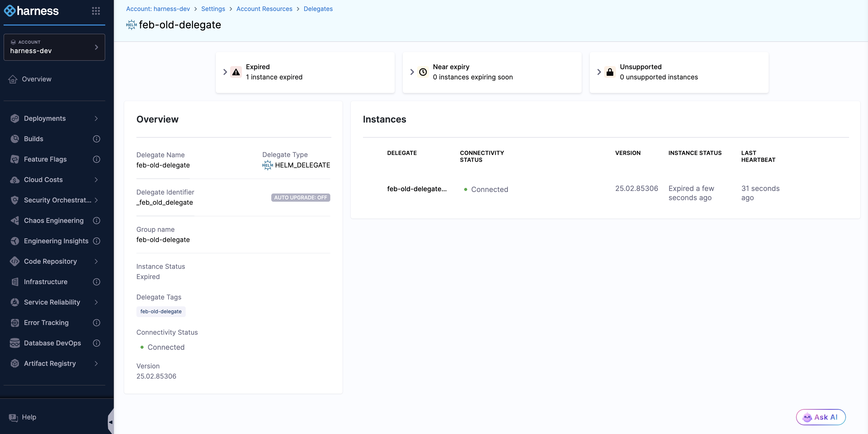868x434 pixels.
Task: Click the Error Tracking info icon
Action: (96, 322)
